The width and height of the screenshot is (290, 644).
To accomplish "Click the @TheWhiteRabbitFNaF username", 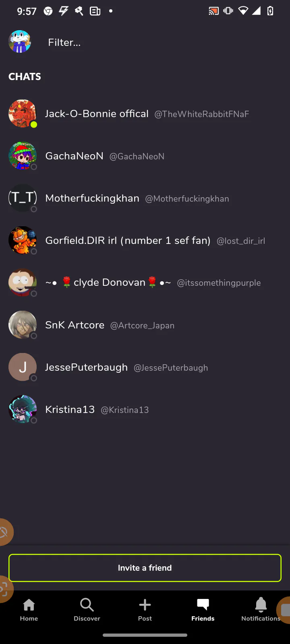I will (x=202, y=114).
